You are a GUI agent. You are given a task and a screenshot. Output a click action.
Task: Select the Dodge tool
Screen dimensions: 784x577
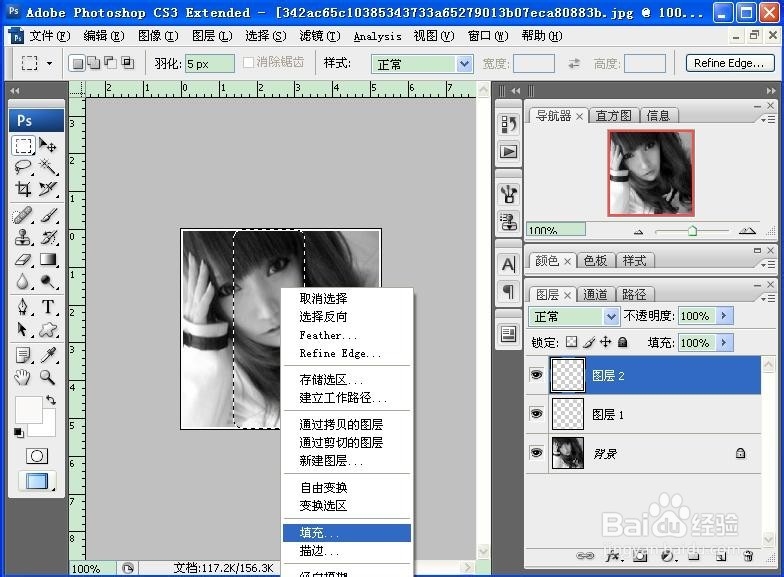[x=48, y=282]
